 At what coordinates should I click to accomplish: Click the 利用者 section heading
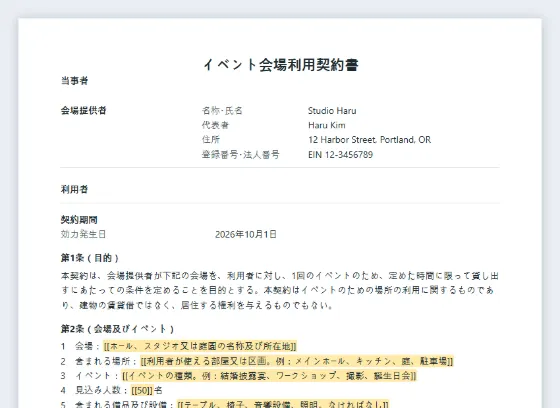pos(74,189)
